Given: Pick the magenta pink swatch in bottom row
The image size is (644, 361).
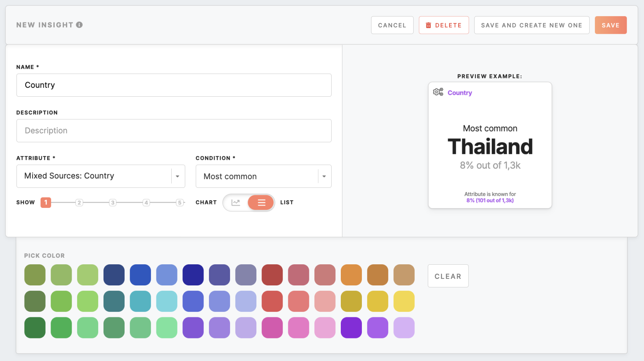Looking at the screenshot, I should click(x=272, y=328).
